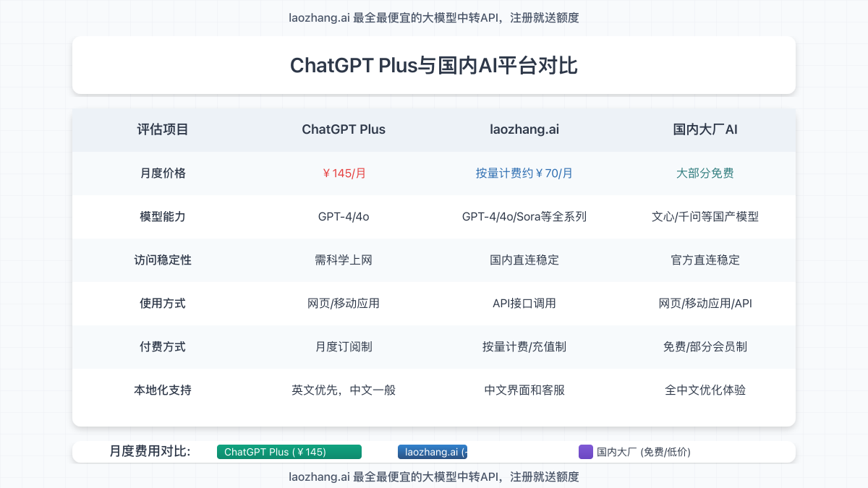
Task: Click the blue 'laozhang.ai' cost bar
Action: tap(433, 452)
